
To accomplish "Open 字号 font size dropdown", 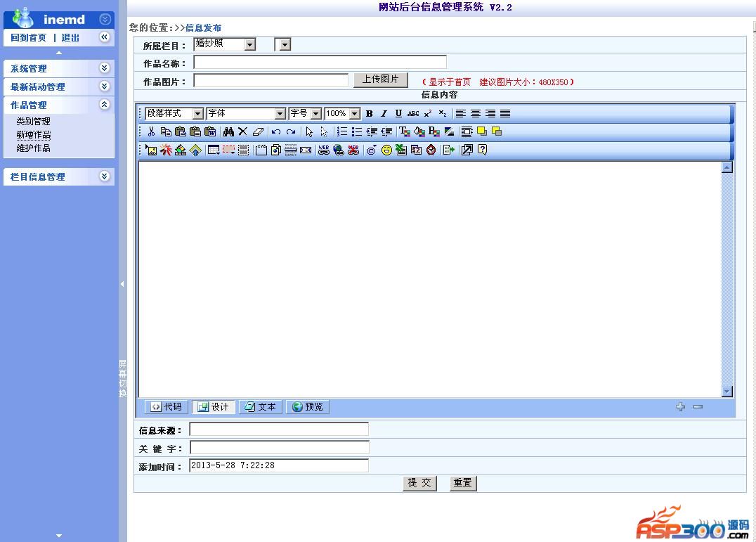I will pos(305,113).
